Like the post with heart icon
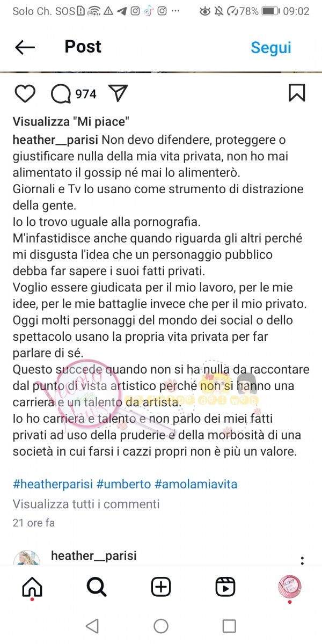 25,93
